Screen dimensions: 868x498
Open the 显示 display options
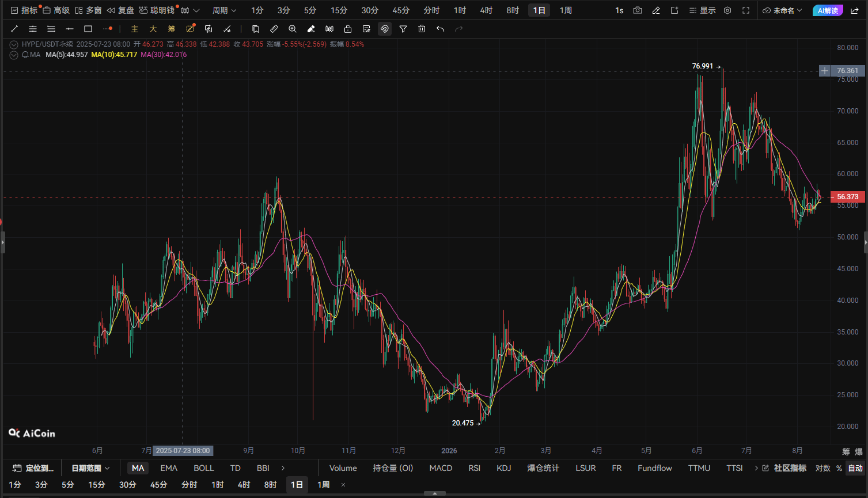click(703, 10)
